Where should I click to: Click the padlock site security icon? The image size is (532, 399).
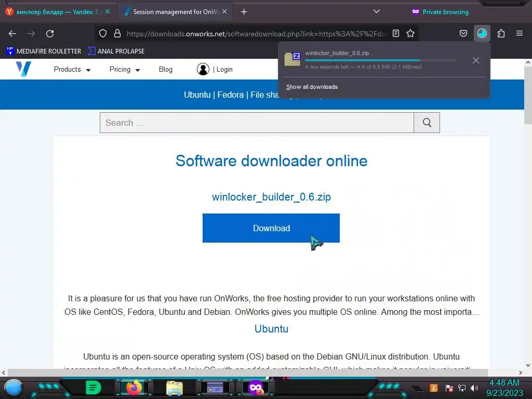tap(117, 33)
